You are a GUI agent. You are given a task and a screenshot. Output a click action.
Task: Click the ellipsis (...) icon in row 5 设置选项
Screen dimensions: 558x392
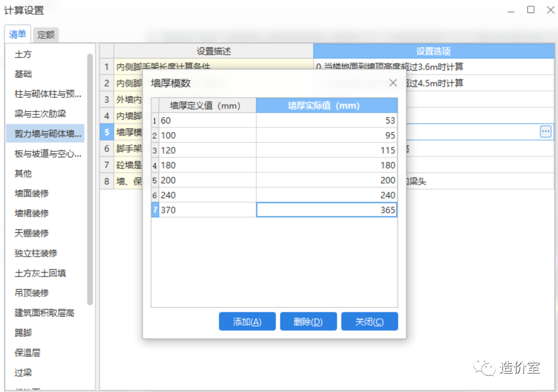click(545, 131)
